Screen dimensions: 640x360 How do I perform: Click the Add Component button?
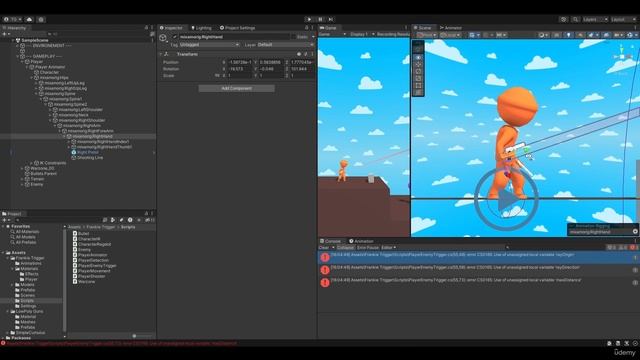(x=236, y=88)
